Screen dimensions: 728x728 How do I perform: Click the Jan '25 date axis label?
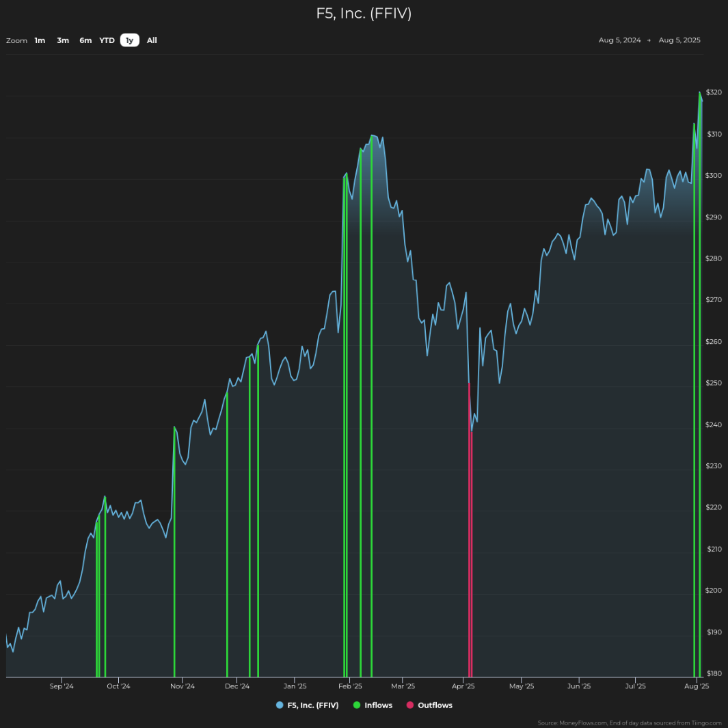(x=295, y=686)
